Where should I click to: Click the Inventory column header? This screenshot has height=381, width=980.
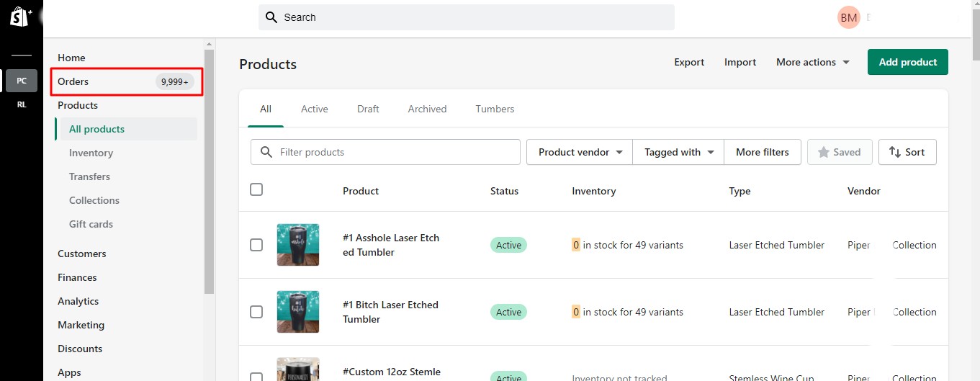point(594,191)
